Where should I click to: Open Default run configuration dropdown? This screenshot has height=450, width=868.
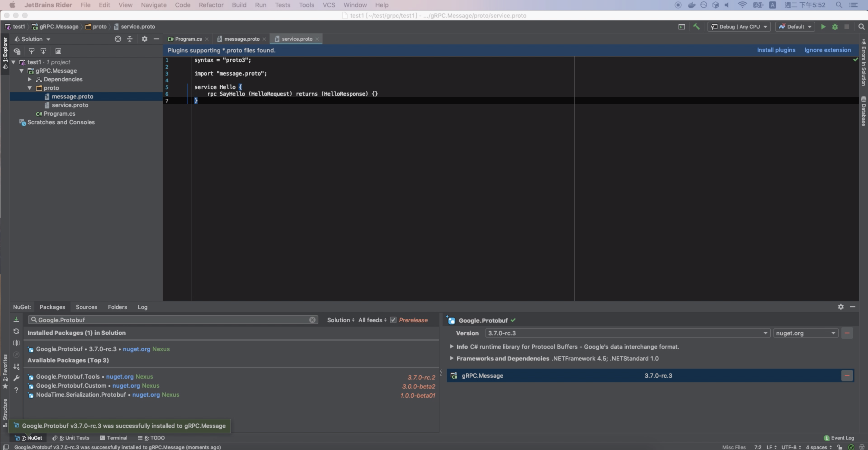point(795,27)
